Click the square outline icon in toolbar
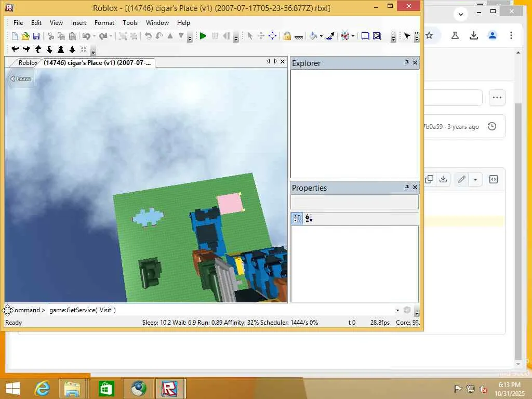 coord(365,36)
